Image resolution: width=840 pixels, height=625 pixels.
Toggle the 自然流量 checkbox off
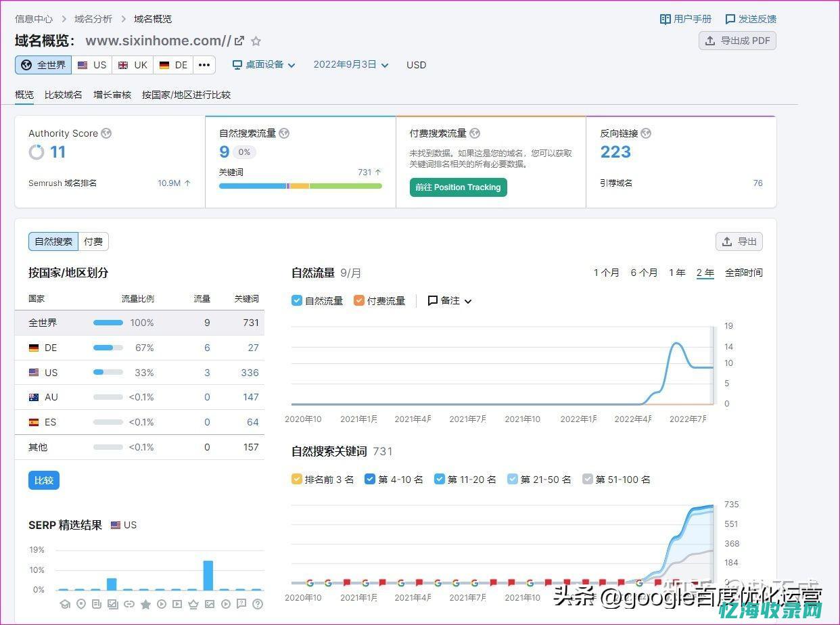296,300
